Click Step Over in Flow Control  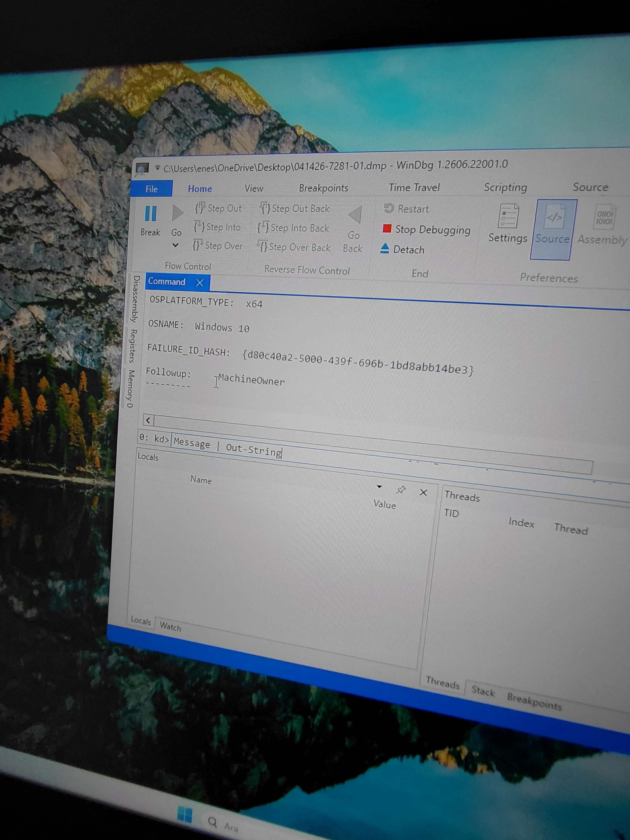tap(218, 245)
